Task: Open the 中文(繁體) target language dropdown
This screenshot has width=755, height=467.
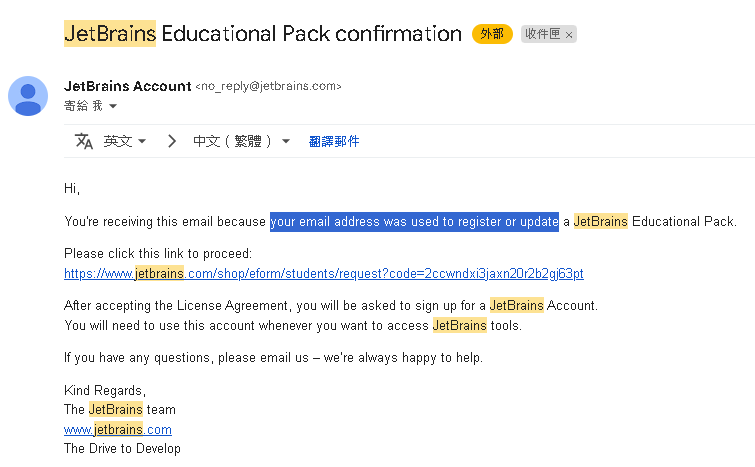Action: click(241, 141)
